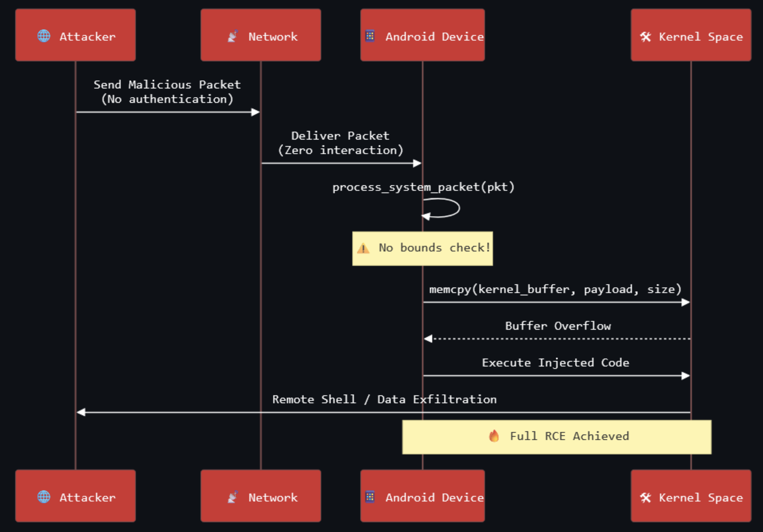Click the process_system_packet(pkt) self-call text
Viewport: 763px width, 532px height.
pyautogui.click(x=423, y=187)
